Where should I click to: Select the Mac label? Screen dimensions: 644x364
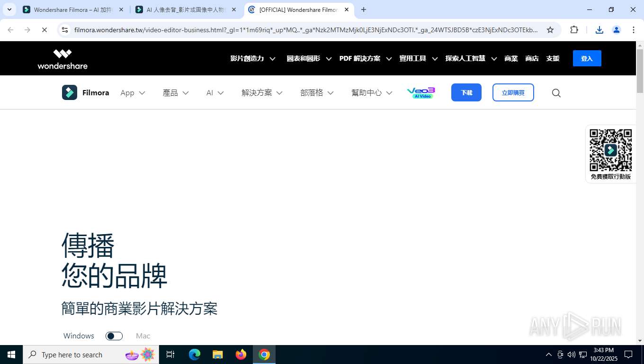[x=143, y=336]
